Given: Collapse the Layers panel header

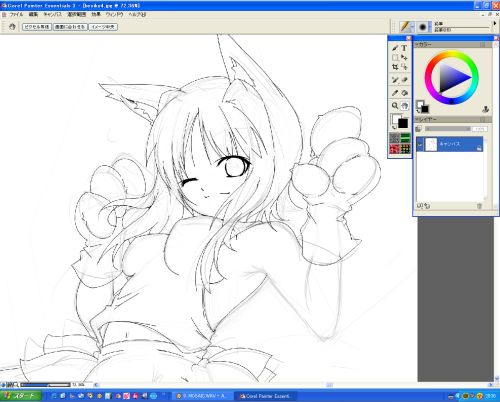Looking at the screenshot, I should point(452,119).
